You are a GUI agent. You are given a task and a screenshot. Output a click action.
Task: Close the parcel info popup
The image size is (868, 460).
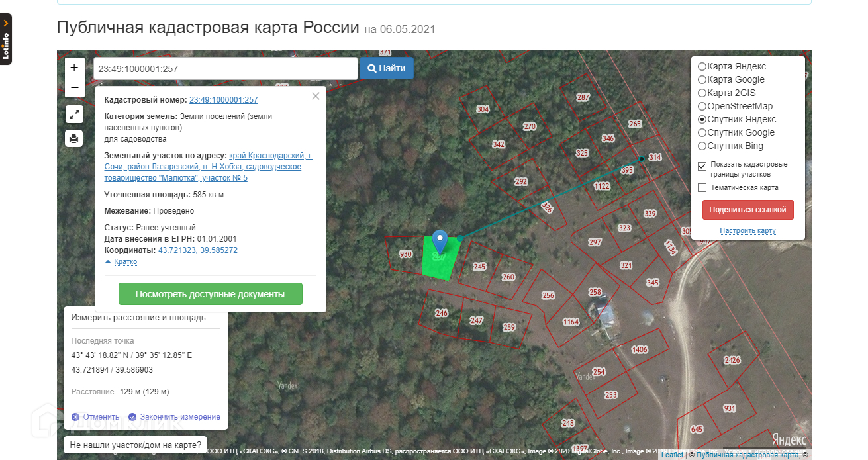316,96
